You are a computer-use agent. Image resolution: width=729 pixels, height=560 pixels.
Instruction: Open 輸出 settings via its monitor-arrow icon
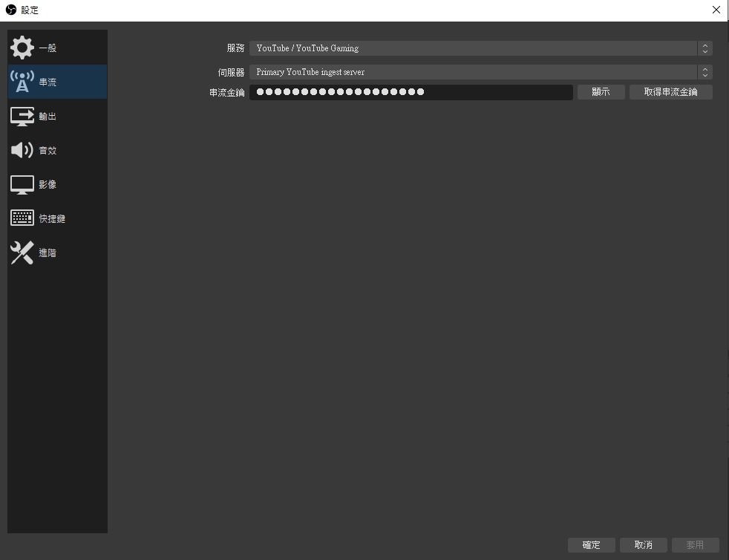tap(22, 116)
